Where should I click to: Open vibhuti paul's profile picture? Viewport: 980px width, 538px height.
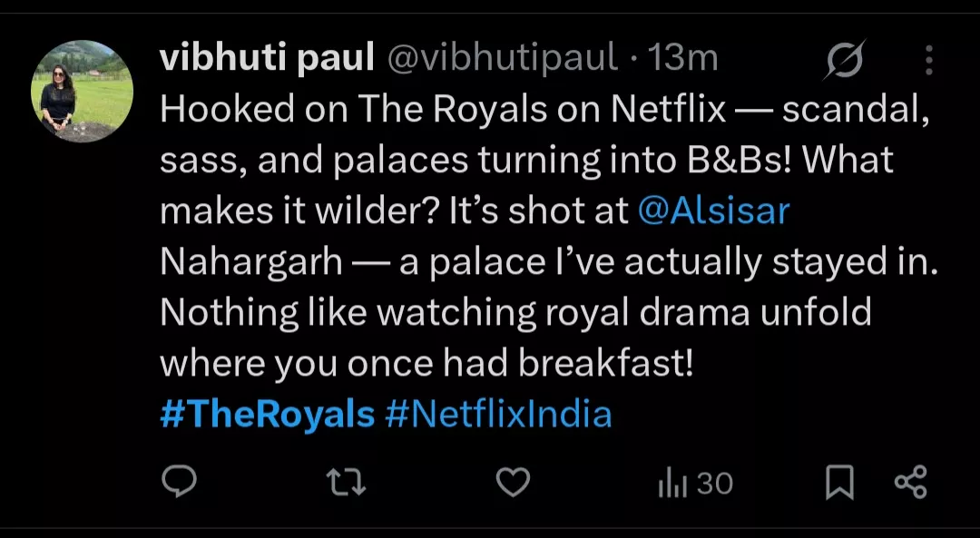point(83,91)
